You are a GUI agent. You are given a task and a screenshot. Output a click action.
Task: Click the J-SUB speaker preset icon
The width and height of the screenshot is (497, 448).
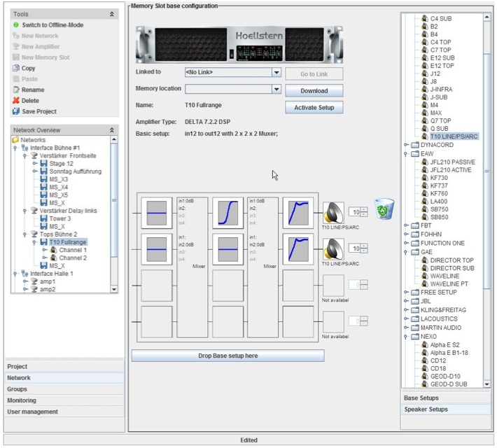[425, 97]
